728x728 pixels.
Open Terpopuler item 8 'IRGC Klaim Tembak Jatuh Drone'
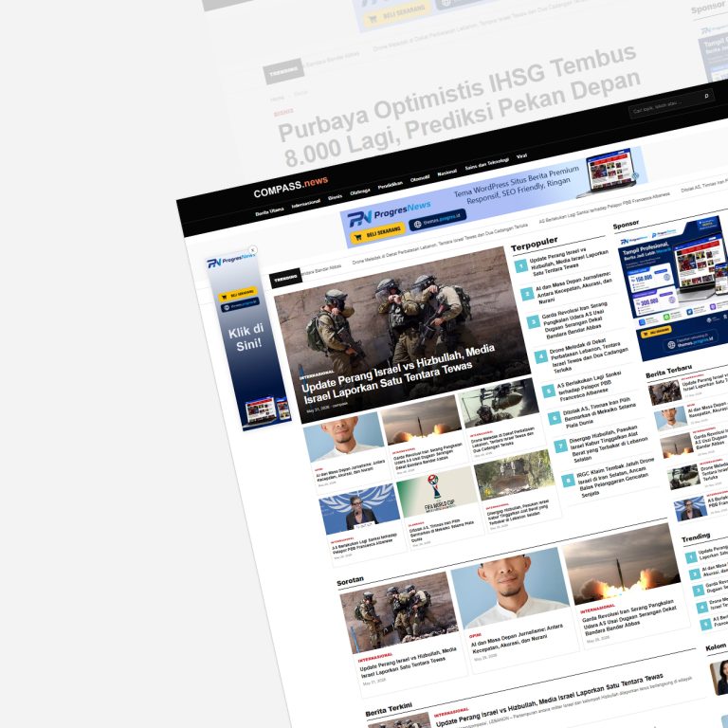coord(615,476)
